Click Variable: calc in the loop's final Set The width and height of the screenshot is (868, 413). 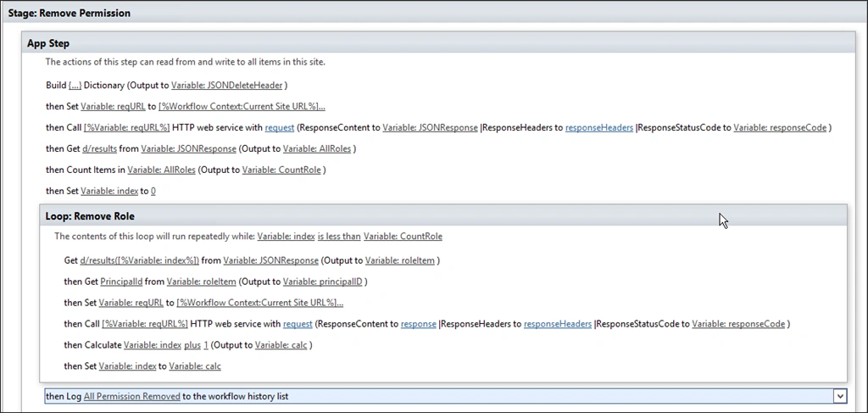pos(195,366)
